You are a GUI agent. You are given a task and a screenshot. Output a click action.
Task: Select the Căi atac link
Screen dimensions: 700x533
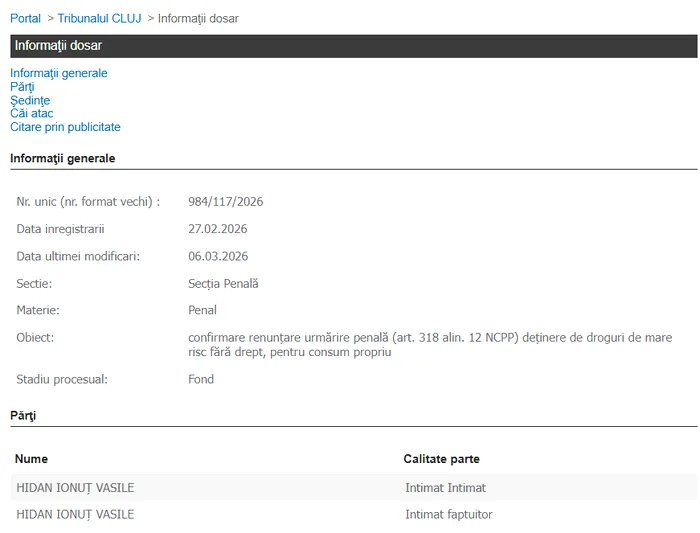[31, 113]
